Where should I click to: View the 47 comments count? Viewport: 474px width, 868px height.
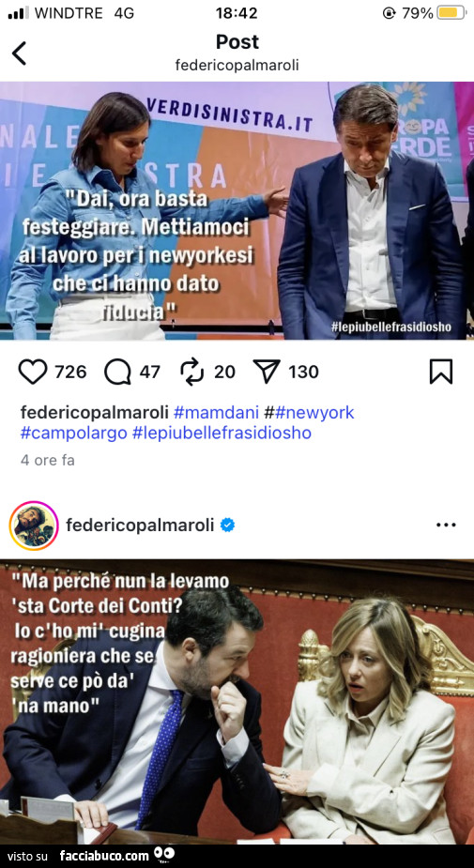149,372
